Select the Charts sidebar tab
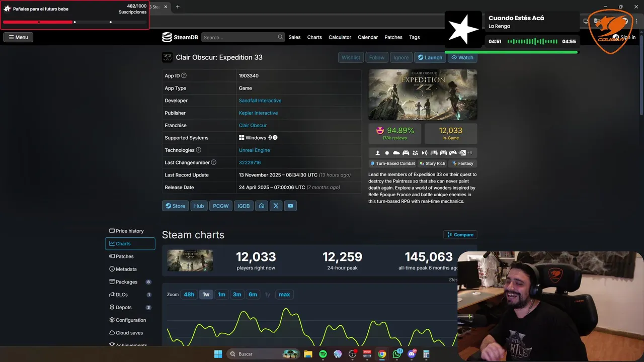The height and width of the screenshot is (362, 644). (x=130, y=243)
